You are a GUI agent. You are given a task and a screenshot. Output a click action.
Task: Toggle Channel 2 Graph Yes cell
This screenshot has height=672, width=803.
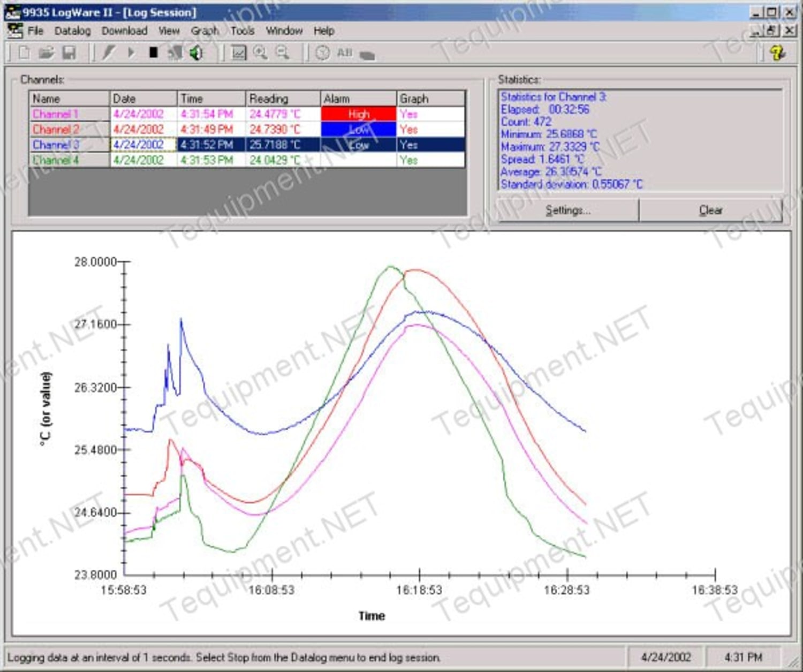click(x=431, y=130)
